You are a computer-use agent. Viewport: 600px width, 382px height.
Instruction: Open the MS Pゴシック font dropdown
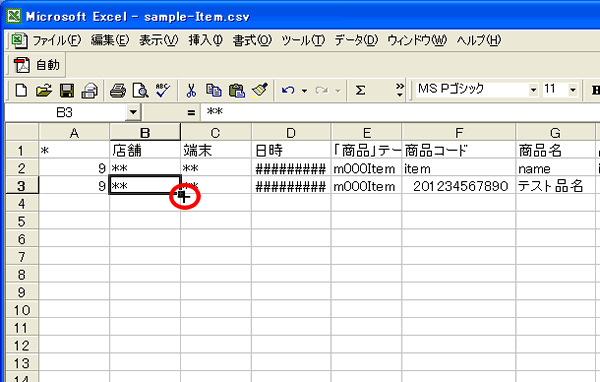(533, 90)
